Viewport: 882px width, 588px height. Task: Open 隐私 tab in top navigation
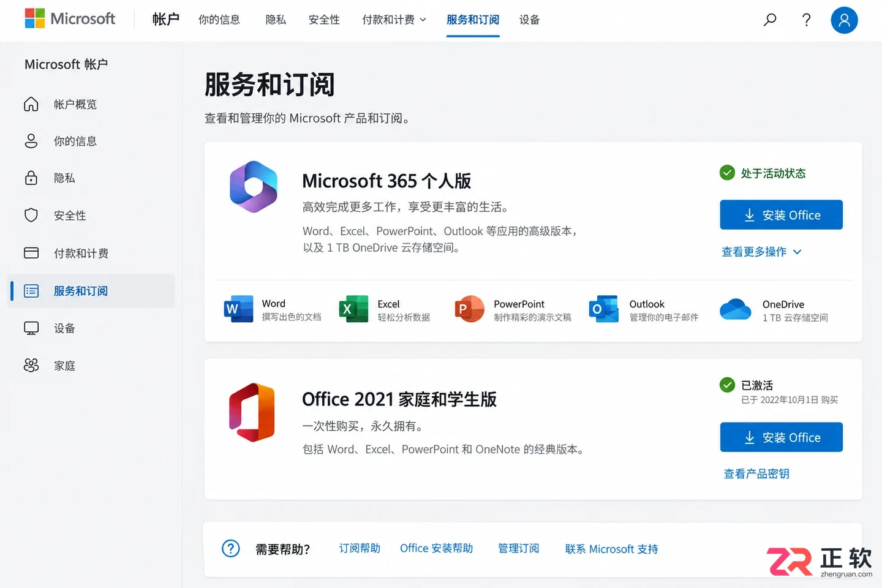coord(276,20)
